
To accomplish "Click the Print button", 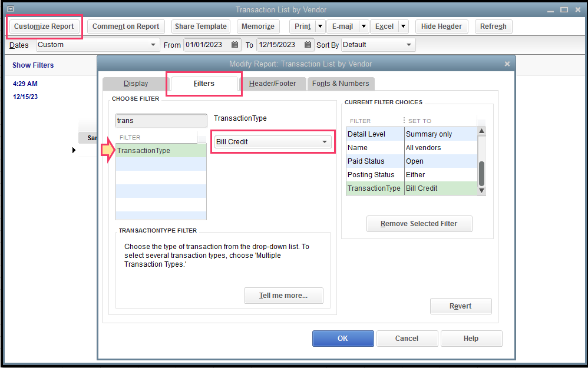I will [x=303, y=26].
